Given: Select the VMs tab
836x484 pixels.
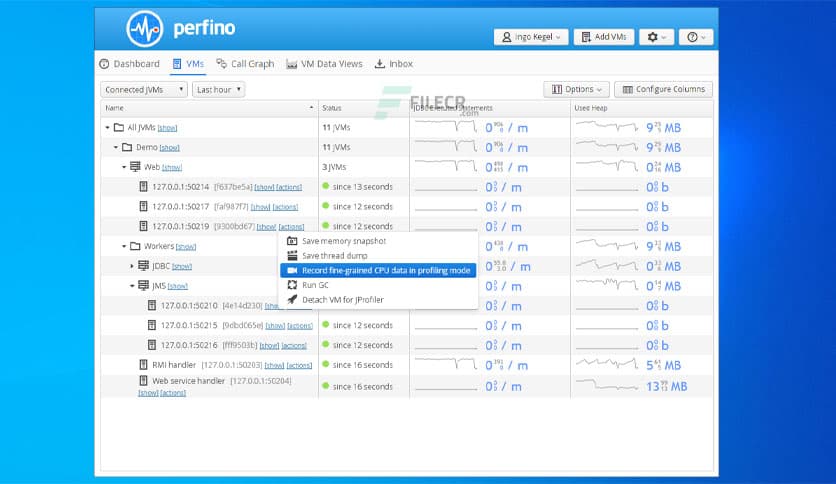Looking at the screenshot, I should click(x=188, y=64).
